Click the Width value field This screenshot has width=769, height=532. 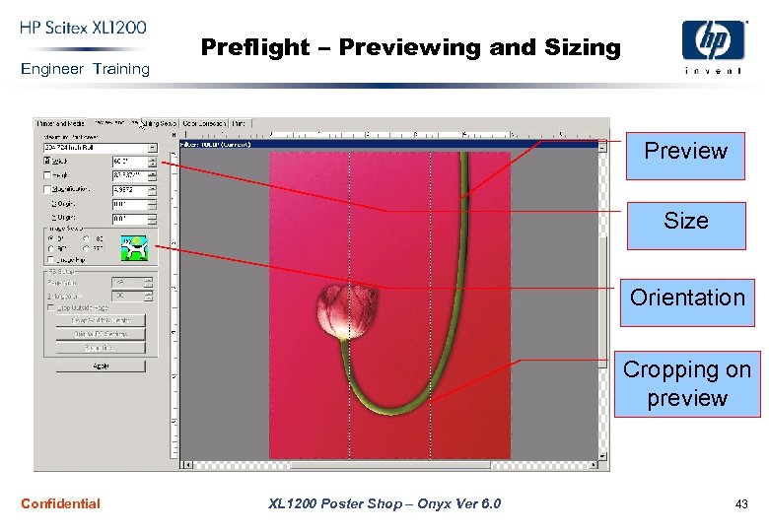[130, 162]
